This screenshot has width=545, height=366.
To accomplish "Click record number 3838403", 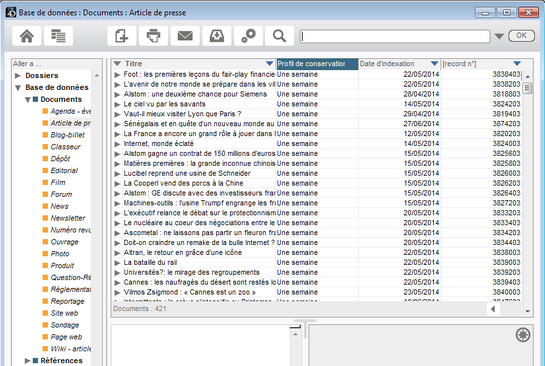I will click(506, 74).
